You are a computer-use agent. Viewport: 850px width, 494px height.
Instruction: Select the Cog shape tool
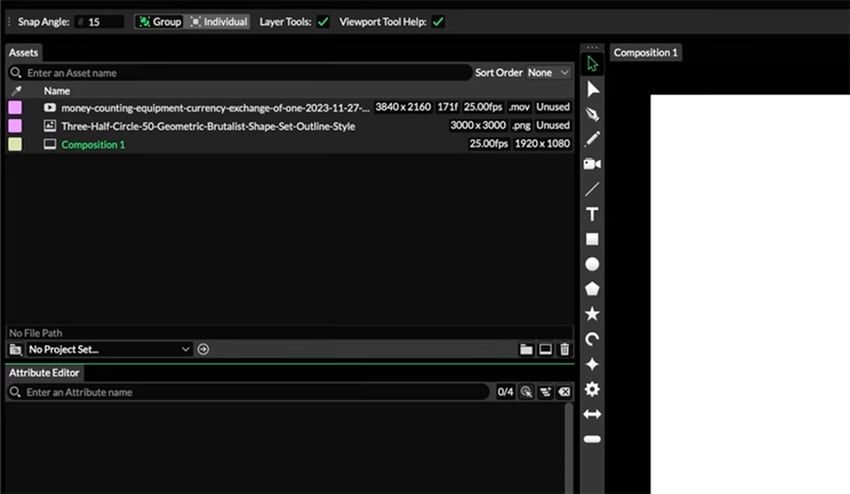coord(592,389)
